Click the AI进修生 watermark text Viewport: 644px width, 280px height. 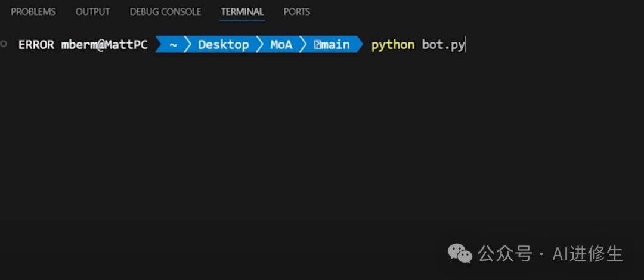click(587, 254)
